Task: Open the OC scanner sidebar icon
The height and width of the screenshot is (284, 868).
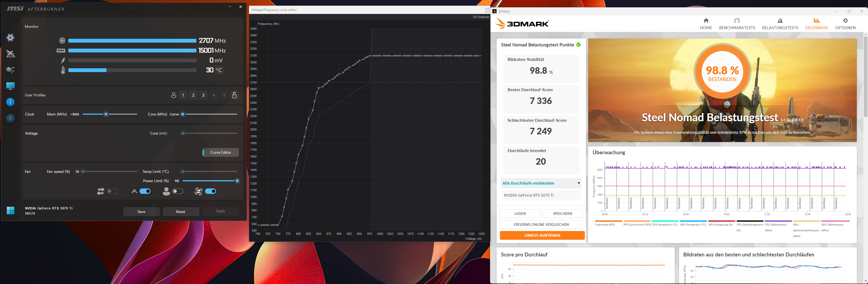Action: (x=10, y=70)
